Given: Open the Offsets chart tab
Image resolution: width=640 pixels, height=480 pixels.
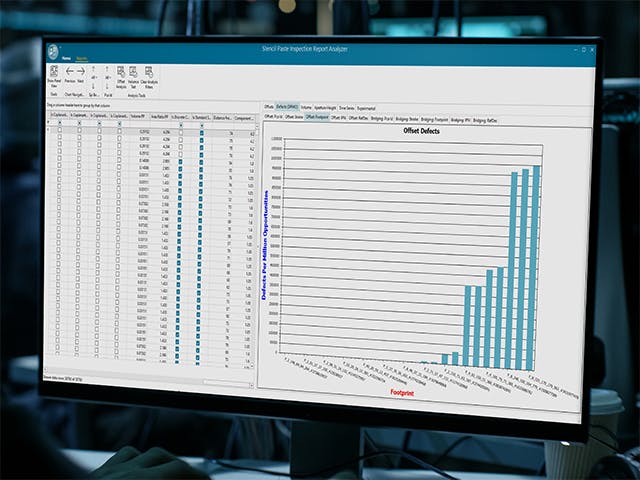Looking at the screenshot, I should (x=269, y=107).
